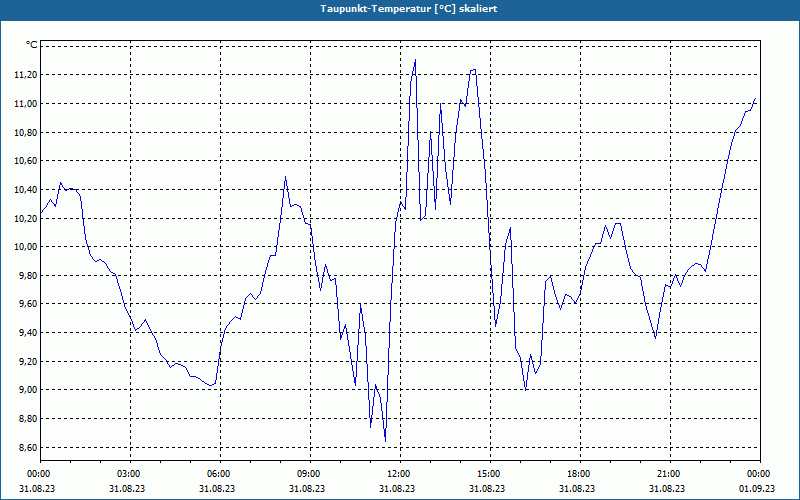
Task: Click the '15:00' time label
Action: tap(490, 474)
